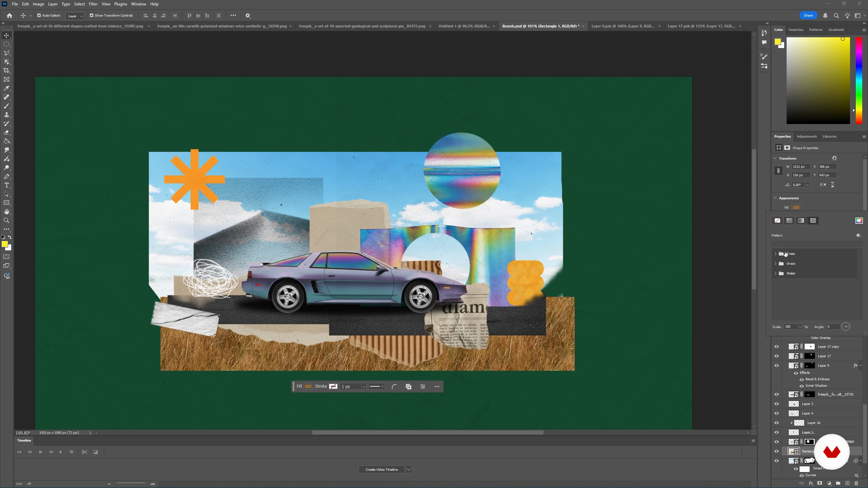Open the Filter menu
This screenshot has width=868, height=488.
tap(93, 4)
